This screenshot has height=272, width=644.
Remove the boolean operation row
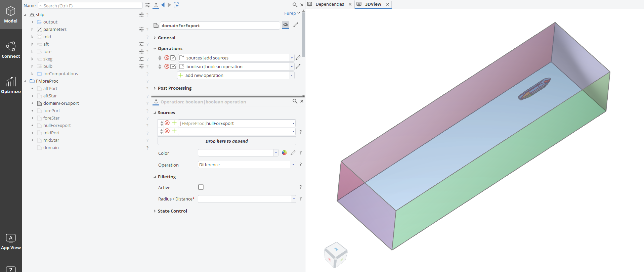click(x=167, y=66)
